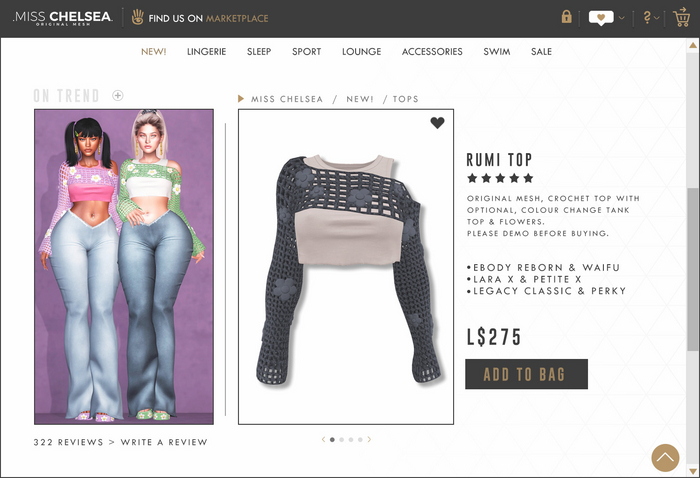Click the lock icon in header
This screenshot has width=700, height=478.
[x=567, y=17]
